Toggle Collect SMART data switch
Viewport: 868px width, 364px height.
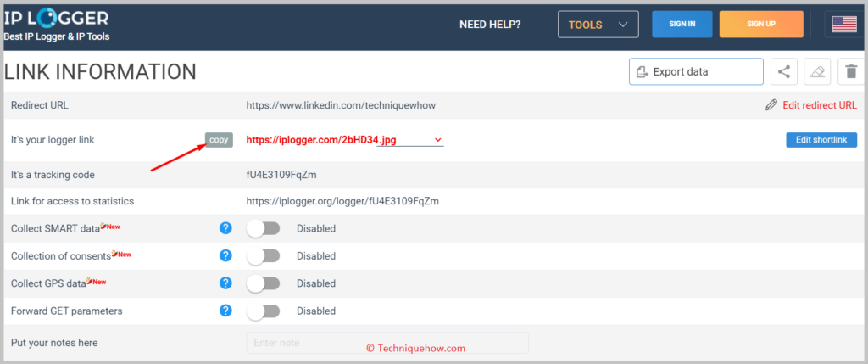263,228
